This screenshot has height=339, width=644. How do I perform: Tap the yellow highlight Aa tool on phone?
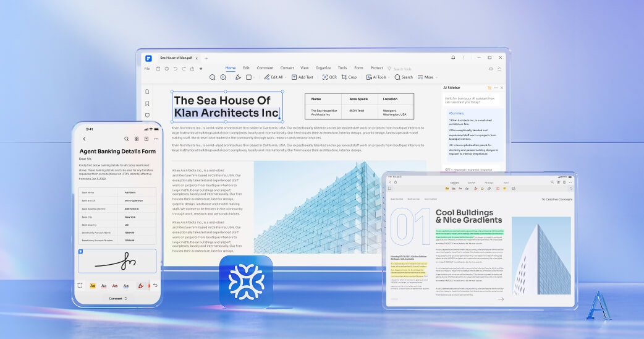click(93, 286)
